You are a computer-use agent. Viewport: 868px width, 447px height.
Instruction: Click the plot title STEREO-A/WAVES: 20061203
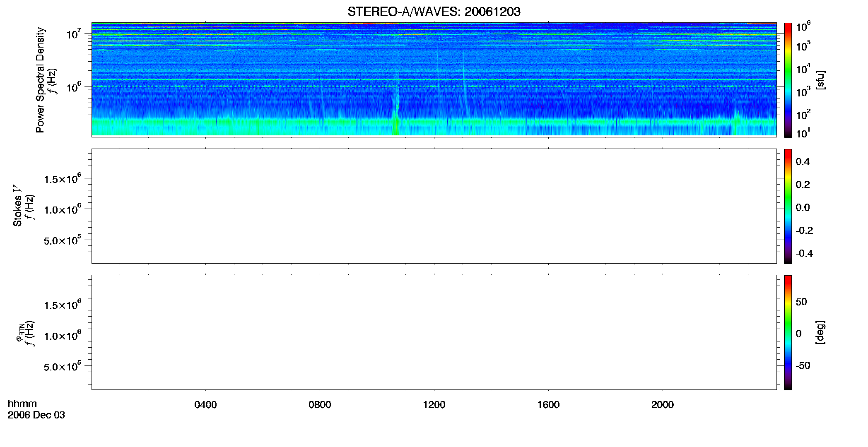(434, 12)
